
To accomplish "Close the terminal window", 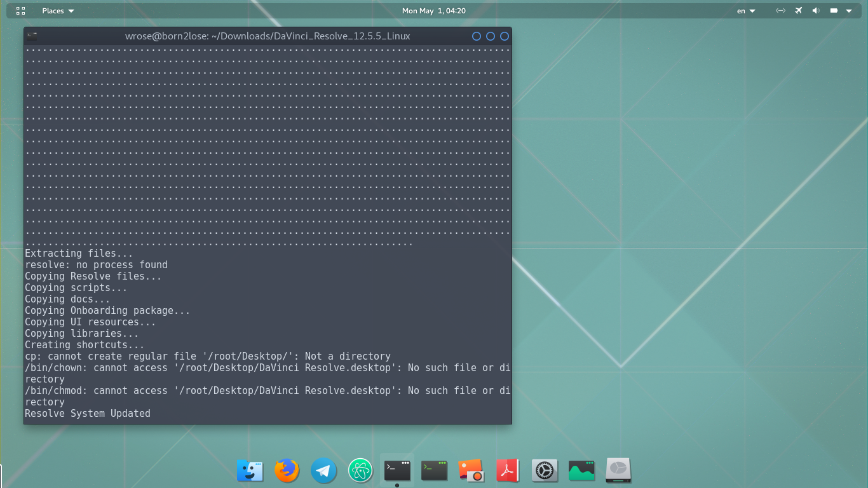I will [505, 36].
